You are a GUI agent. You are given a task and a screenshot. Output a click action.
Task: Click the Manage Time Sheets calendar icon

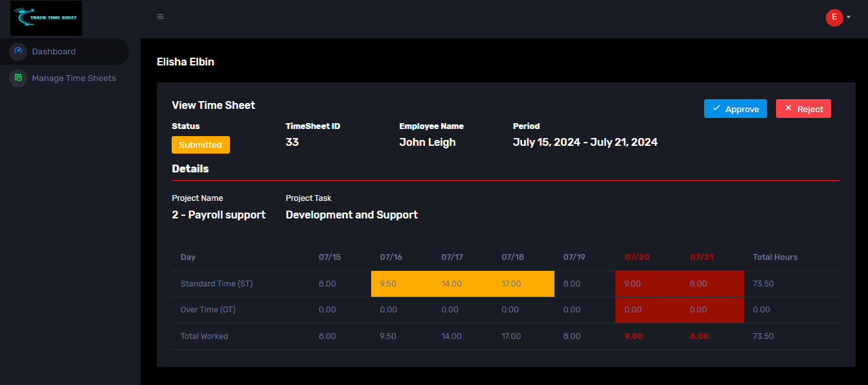pyautogui.click(x=18, y=78)
